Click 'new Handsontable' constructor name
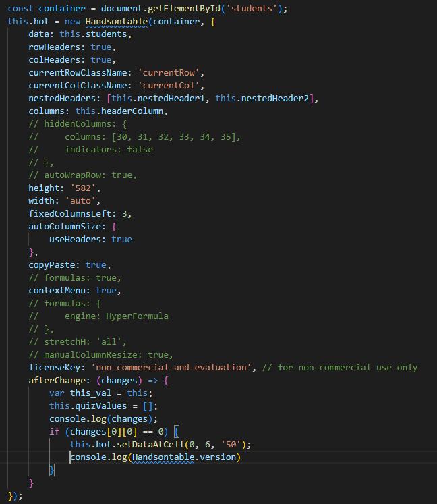437x504 pixels. click(116, 22)
